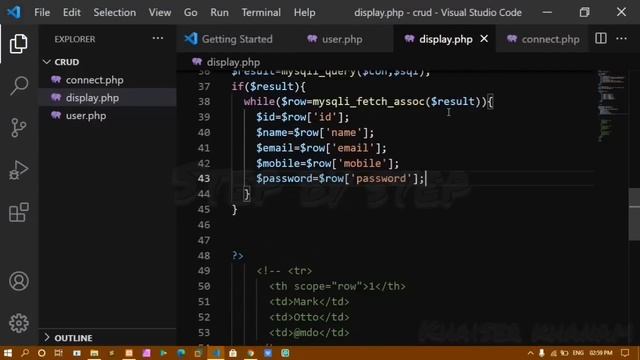The height and width of the screenshot is (360, 640).
Task: Click the network tray icon
Action: (x=553, y=353)
